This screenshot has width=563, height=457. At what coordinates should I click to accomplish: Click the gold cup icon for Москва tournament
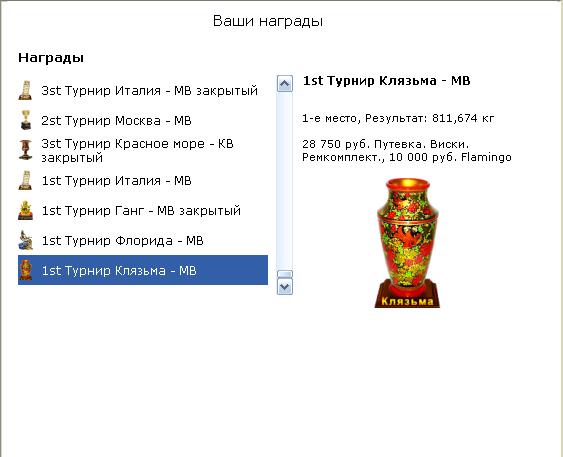25,120
